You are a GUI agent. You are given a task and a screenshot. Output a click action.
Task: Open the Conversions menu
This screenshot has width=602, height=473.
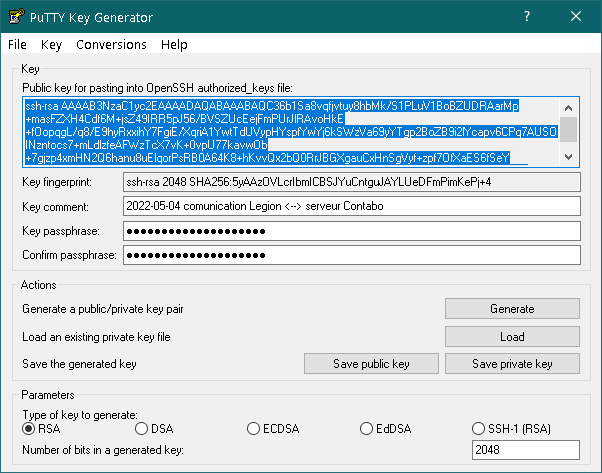click(111, 45)
